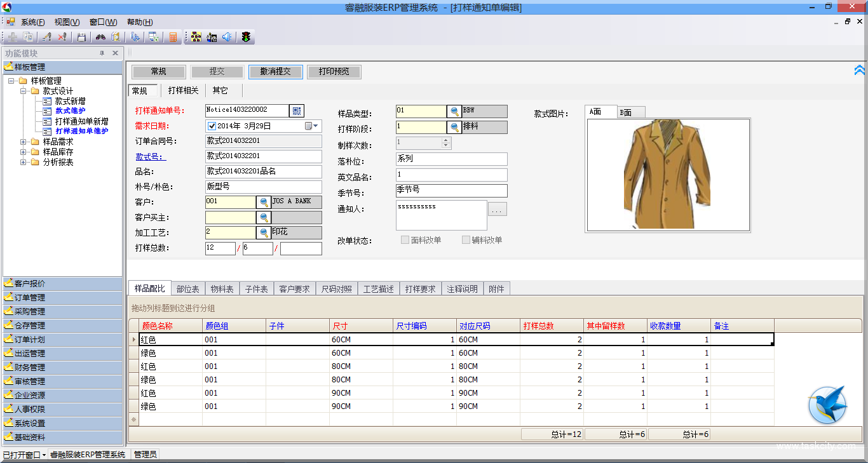
Task: Toggle the 需求日期 date checkbox
Action: (x=212, y=126)
